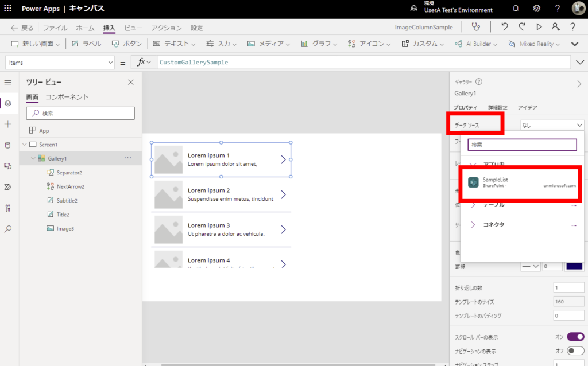Preview the app with play icon
Viewport: 588px width, 366px height.
539,26
